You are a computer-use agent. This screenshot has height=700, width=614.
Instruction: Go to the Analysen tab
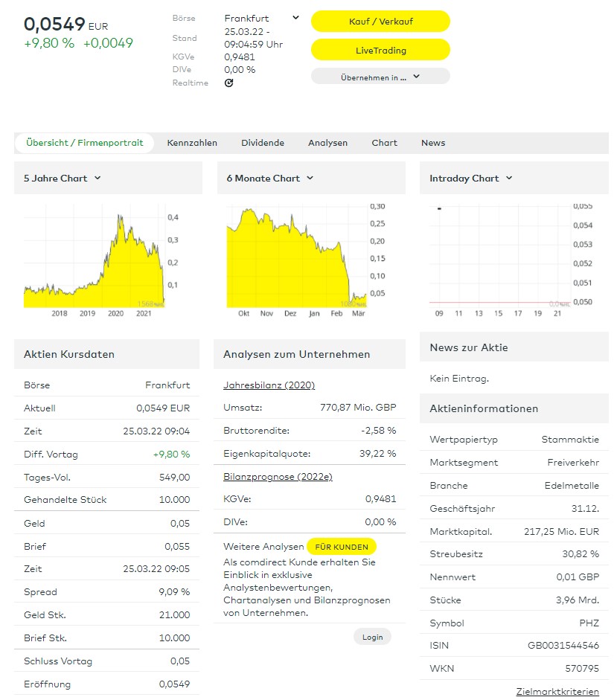327,143
